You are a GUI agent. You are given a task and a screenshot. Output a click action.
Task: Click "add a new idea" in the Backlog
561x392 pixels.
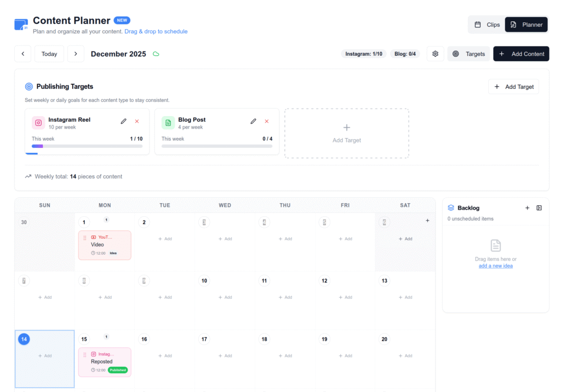coord(495,265)
